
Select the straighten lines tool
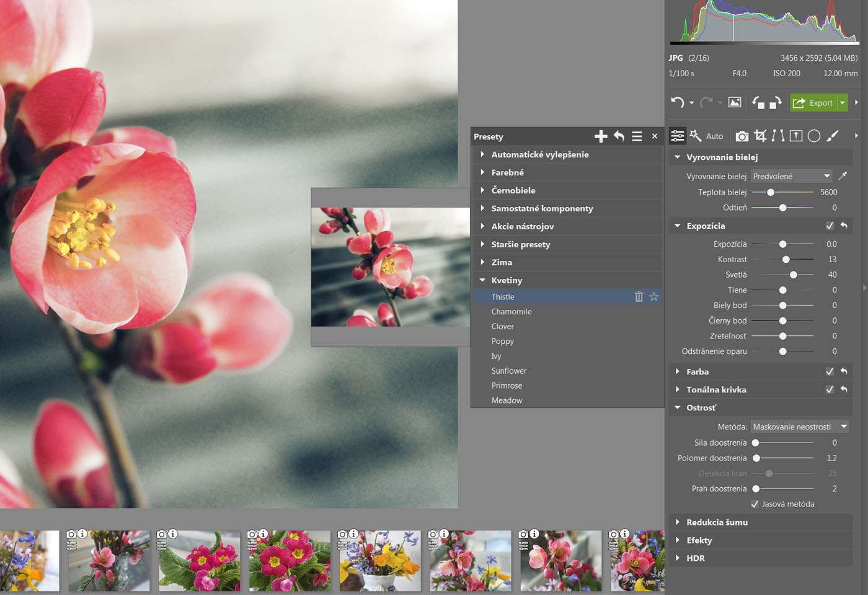778,136
